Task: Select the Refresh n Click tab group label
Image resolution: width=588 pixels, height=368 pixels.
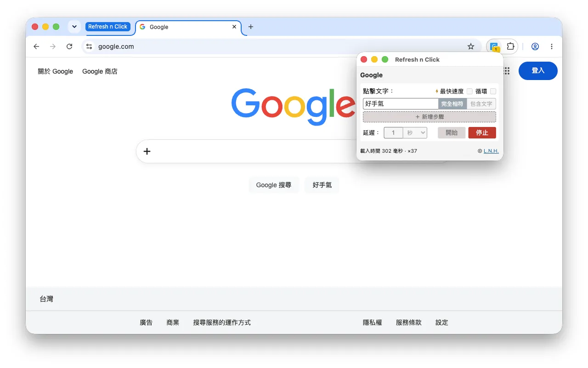Action: click(108, 27)
